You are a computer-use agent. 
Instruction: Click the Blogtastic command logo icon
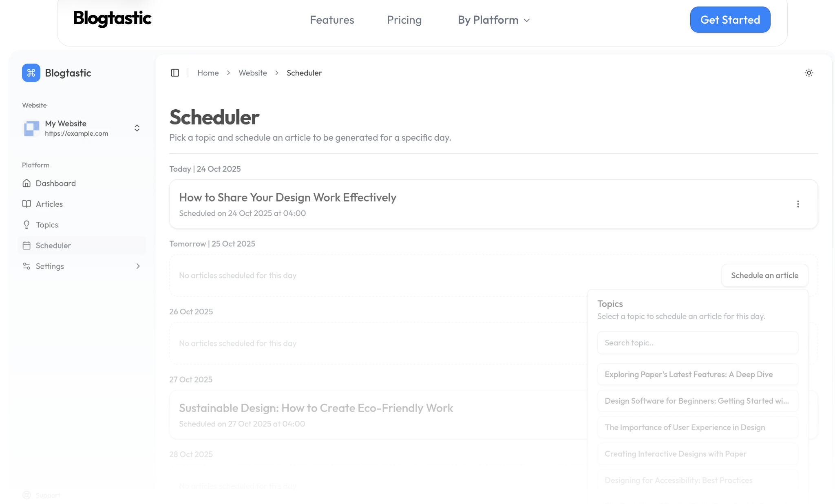pos(31,73)
